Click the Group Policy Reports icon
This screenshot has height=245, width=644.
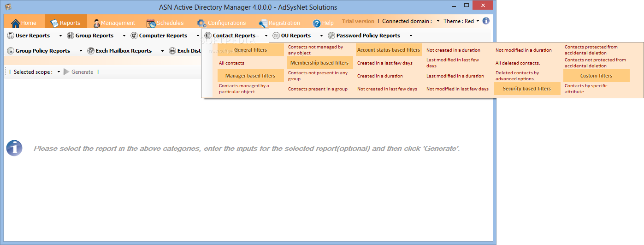pyautogui.click(x=11, y=51)
